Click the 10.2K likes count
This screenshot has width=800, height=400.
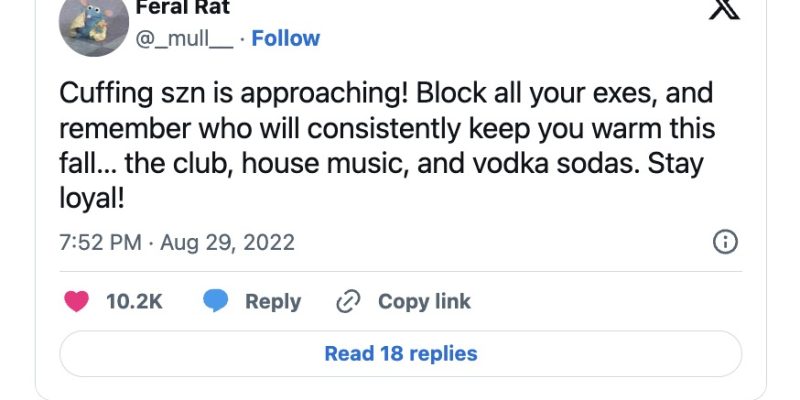pyautogui.click(x=134, y=302)
